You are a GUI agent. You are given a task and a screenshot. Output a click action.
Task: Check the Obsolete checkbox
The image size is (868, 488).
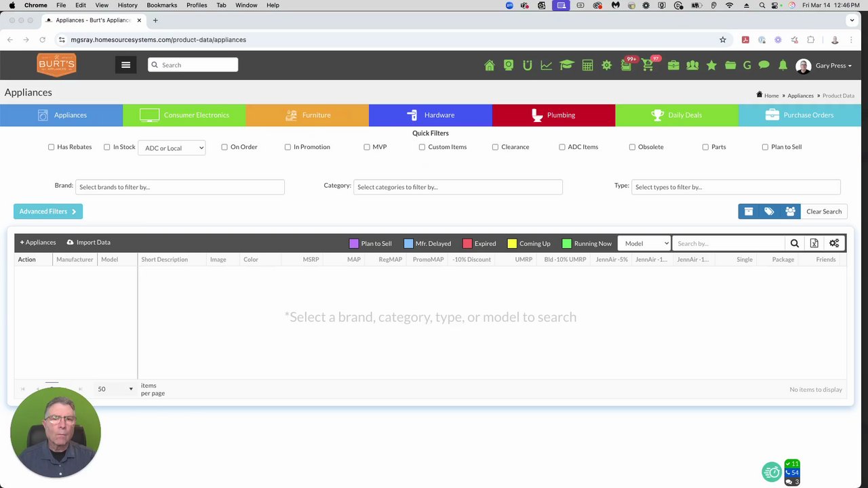coord(632,147)
